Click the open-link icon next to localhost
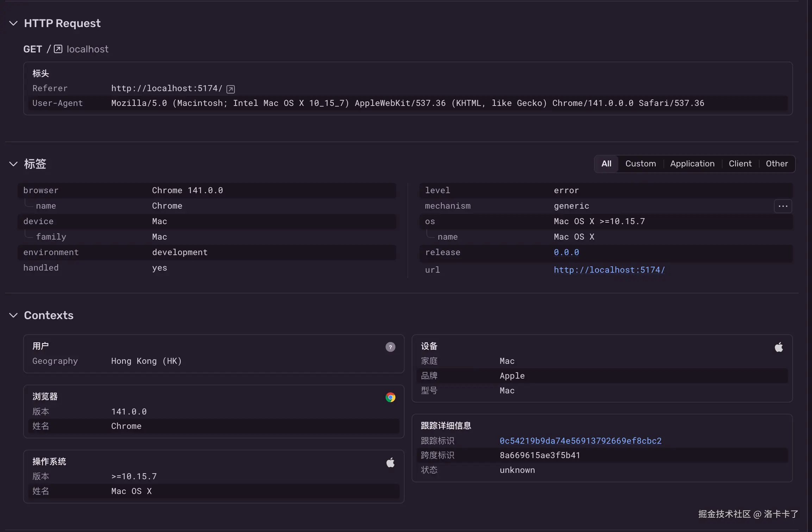This screenshot has width=812, height=532. (58, 49)
